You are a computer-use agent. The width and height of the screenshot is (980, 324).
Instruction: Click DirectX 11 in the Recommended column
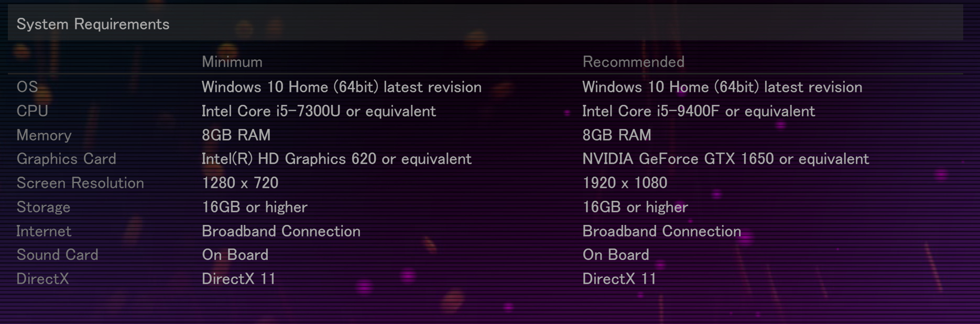(x=619, y=278)
